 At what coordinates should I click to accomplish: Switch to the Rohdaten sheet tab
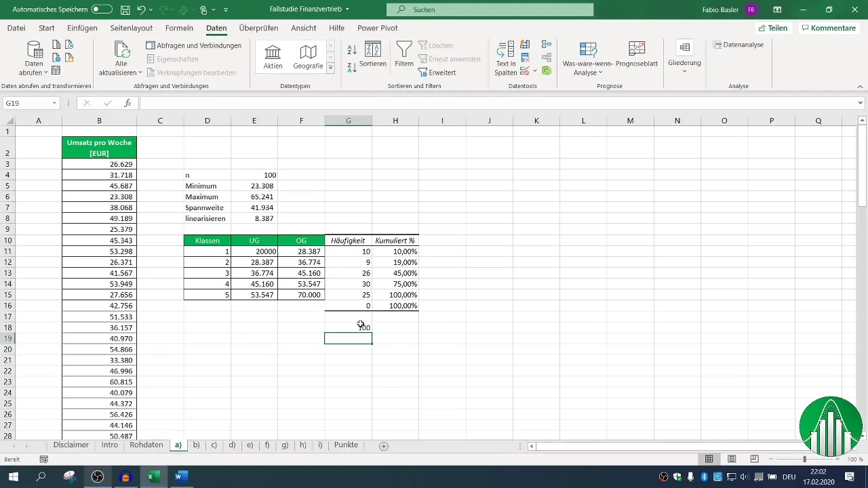coord(146,445)
